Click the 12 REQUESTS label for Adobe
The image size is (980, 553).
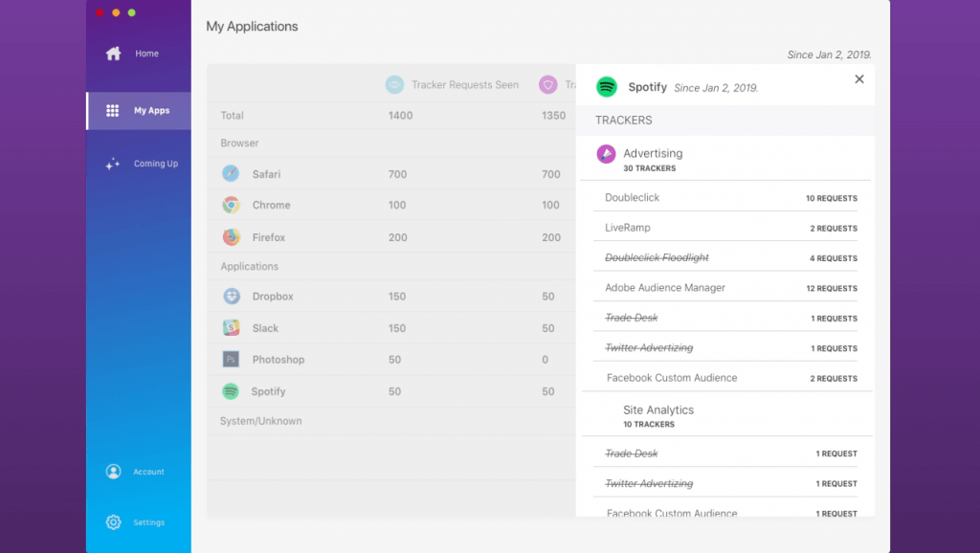pyautogui.click(x=832, y=288)
